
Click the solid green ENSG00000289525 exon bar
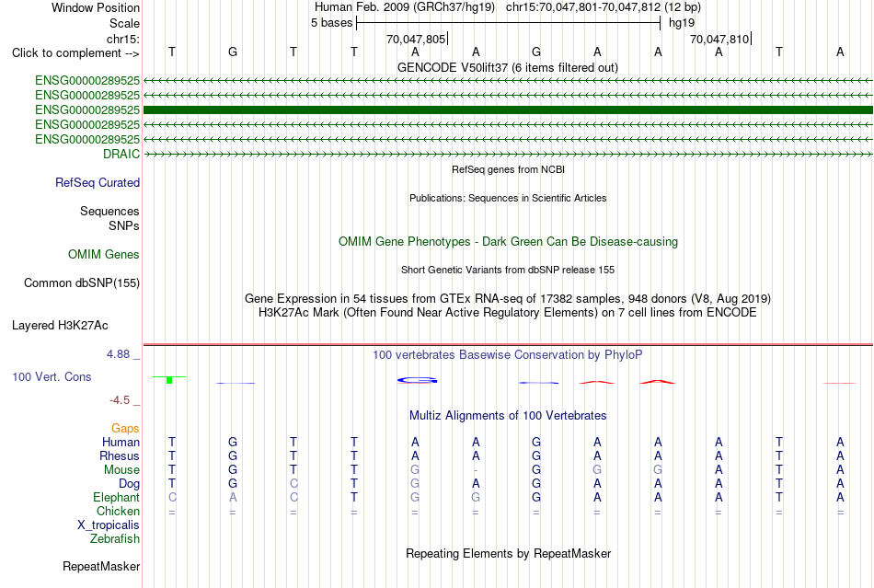508,110
